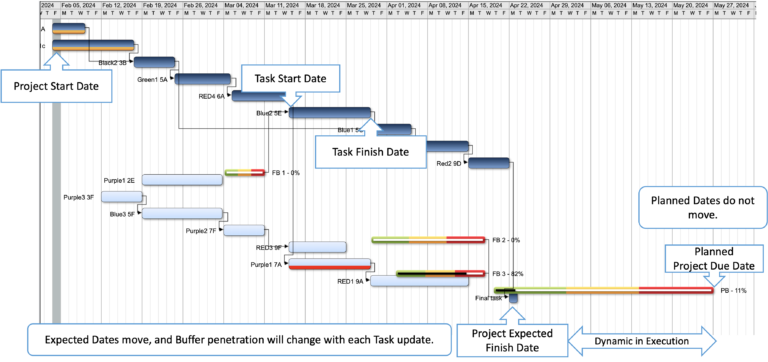768x362 pixels.
Task: Select the top task bar labeled A
Action: (x=69, y=28)
